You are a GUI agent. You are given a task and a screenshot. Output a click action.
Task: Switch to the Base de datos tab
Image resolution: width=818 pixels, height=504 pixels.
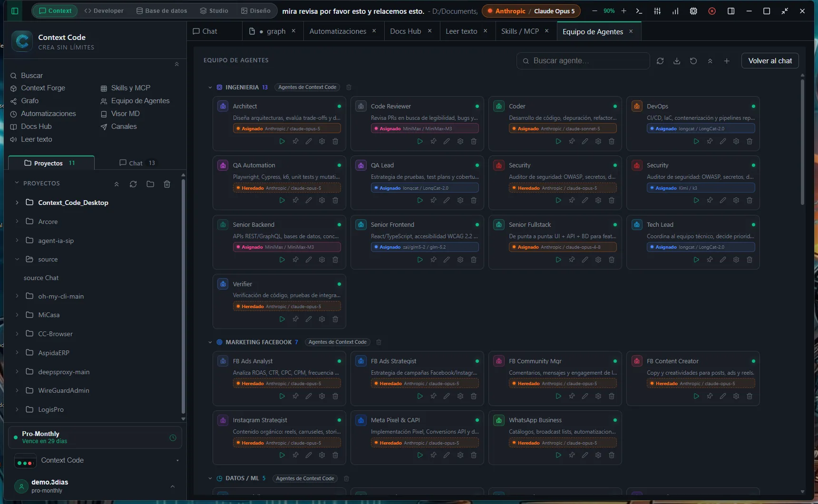pos(162,11)
